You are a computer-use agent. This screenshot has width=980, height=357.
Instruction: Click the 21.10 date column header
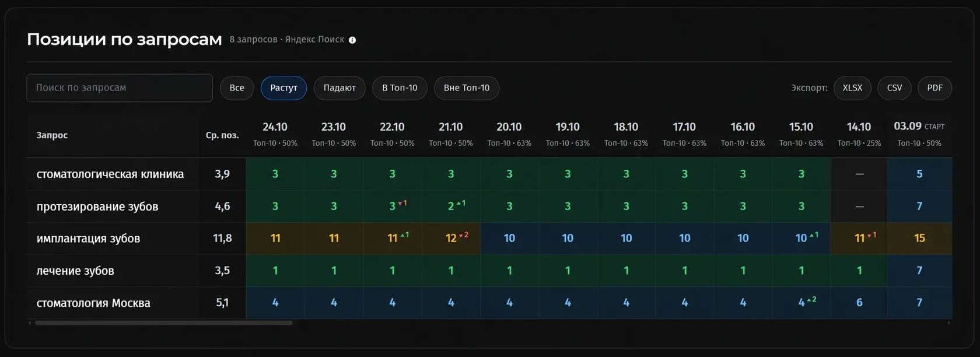[451, 134]
